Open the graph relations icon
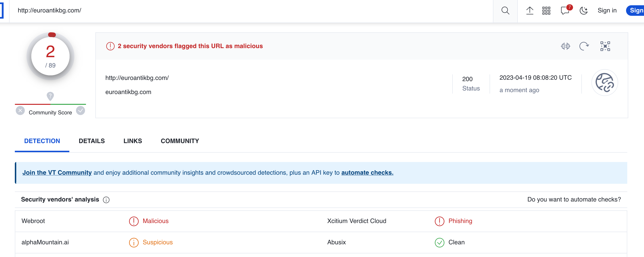 (605, 46)
